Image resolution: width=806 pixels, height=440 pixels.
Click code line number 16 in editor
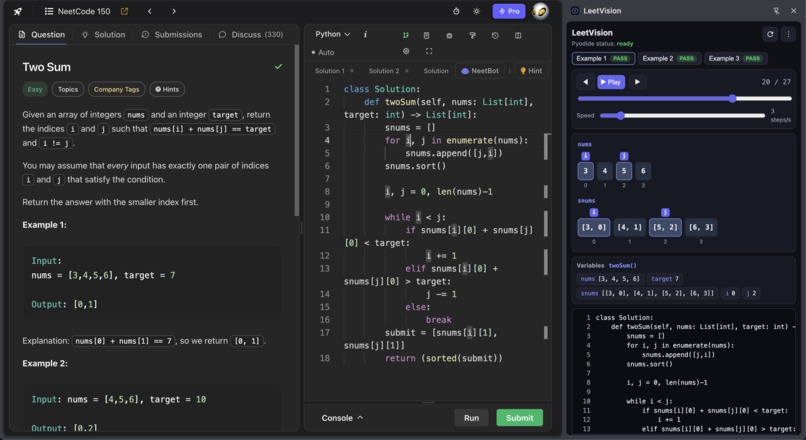pyautogui.click(x=325, y=320)
